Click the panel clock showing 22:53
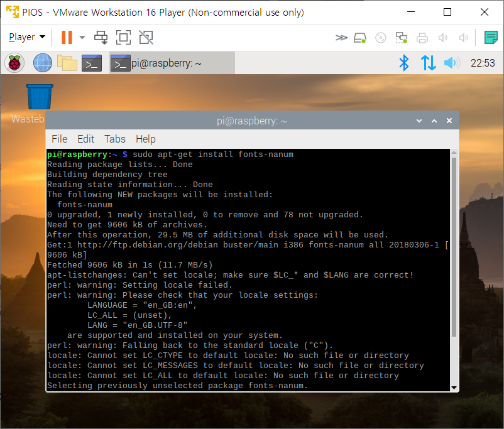 483,63
